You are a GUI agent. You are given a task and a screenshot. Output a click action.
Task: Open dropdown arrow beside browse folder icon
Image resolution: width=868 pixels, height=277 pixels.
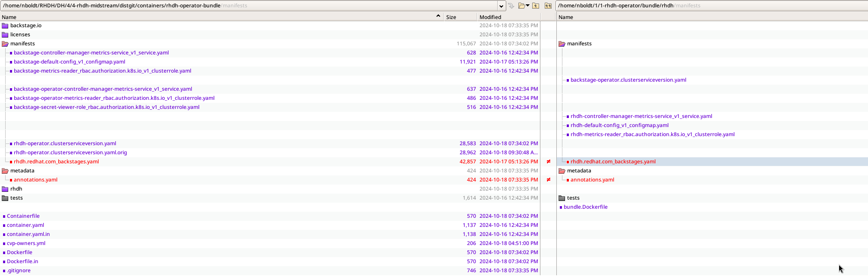pos(528,6)
